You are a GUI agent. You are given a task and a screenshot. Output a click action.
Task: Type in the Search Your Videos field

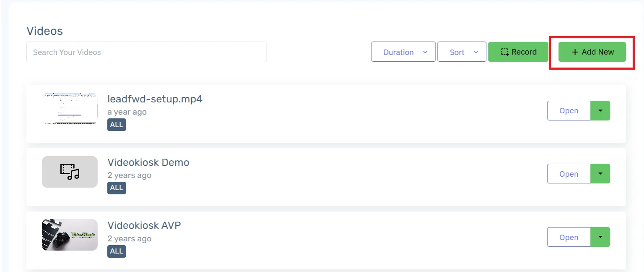146,52
